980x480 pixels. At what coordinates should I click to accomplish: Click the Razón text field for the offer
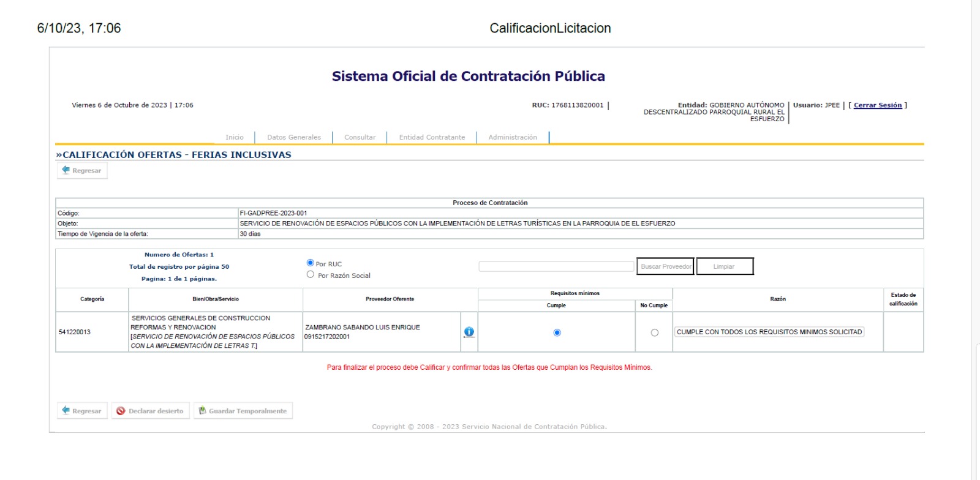tap(769, 332)
